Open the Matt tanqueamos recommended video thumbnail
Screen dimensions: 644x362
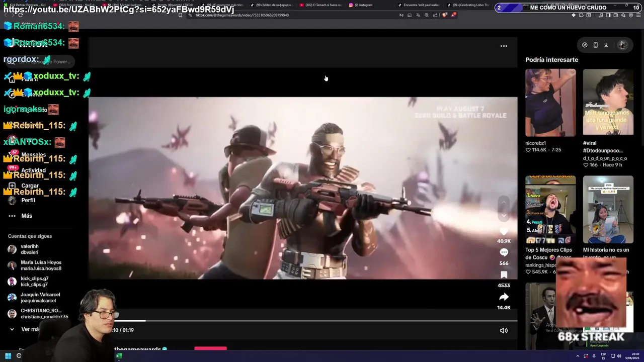click(608, 103)
